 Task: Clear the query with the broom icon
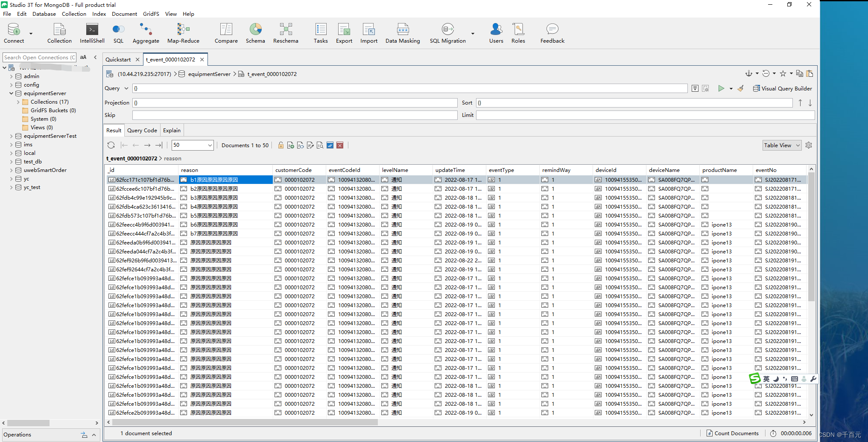pos(741,88)
